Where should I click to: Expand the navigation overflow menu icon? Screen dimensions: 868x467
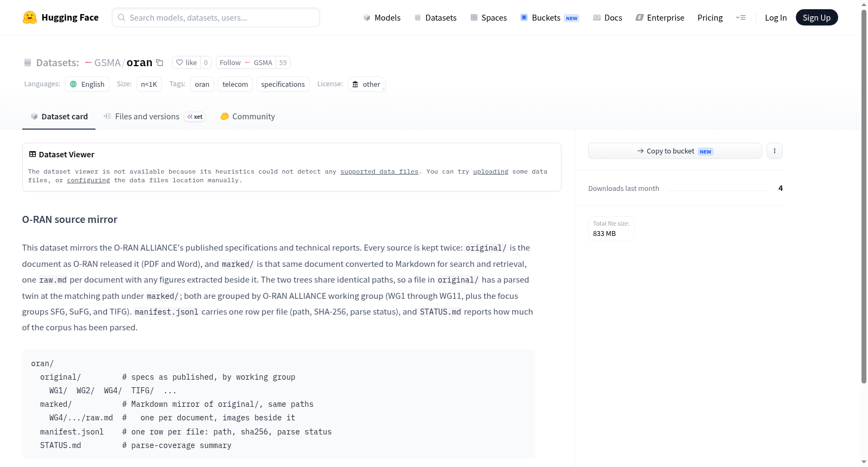pos(741,17)
